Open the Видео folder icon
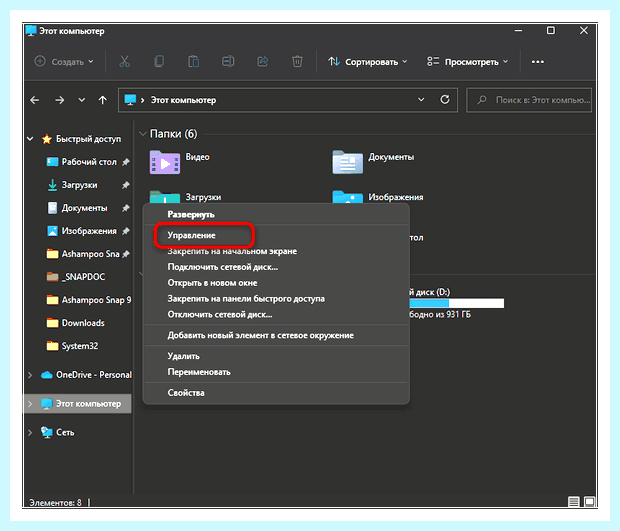The width and height of the screenshot is (620, 531). click(165, 162)
